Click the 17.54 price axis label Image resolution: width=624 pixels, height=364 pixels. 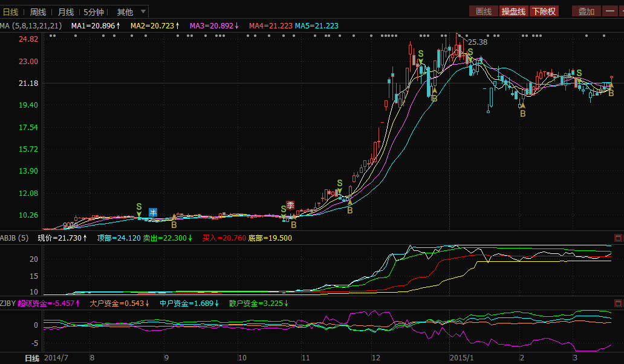click(28, 128)
